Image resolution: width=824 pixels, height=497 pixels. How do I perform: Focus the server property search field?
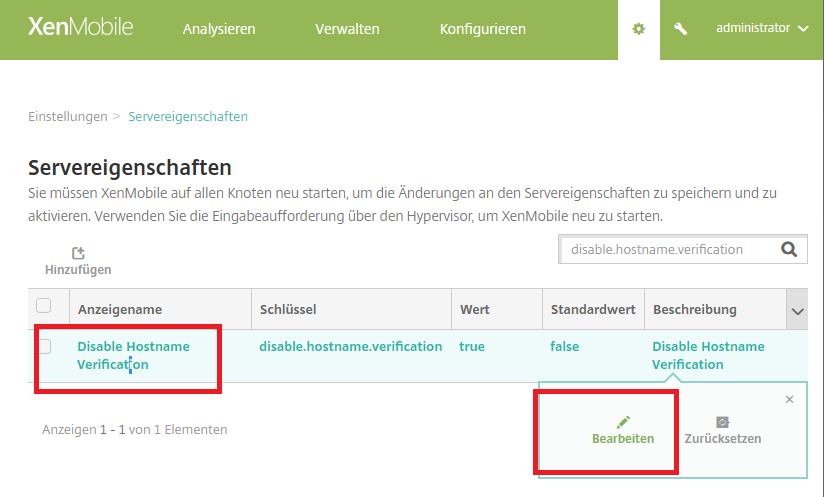point(665,249)
